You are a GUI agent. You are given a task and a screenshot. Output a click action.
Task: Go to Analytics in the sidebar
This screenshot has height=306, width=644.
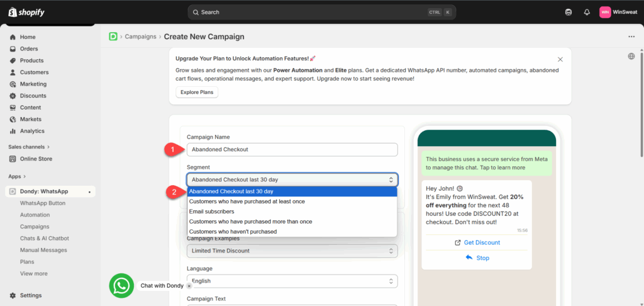tap(32, 131)
